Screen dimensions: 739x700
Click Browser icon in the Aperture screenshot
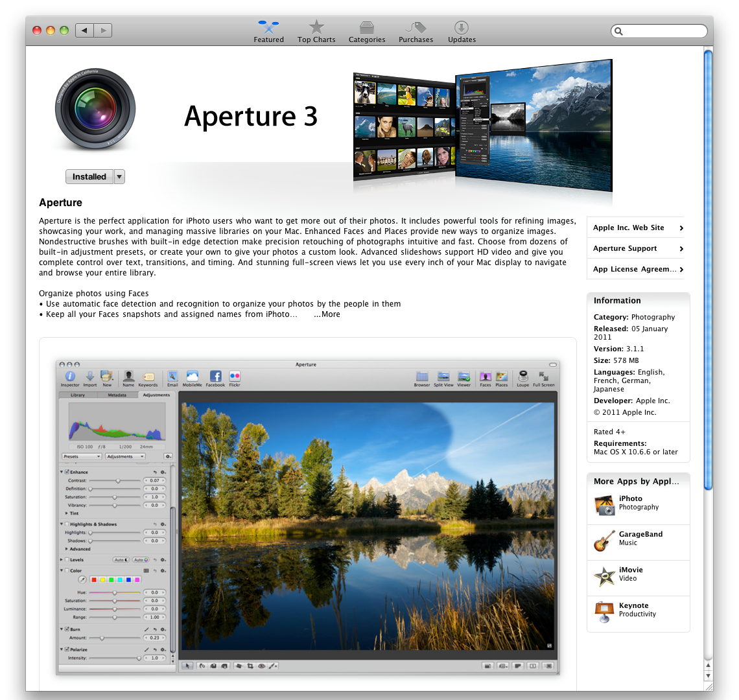point(422,379)
